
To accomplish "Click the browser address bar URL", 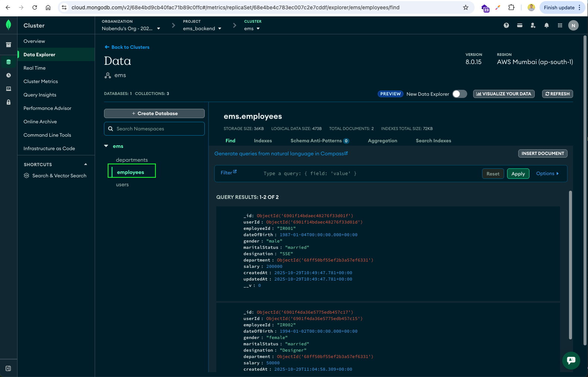I will [235, 7].
